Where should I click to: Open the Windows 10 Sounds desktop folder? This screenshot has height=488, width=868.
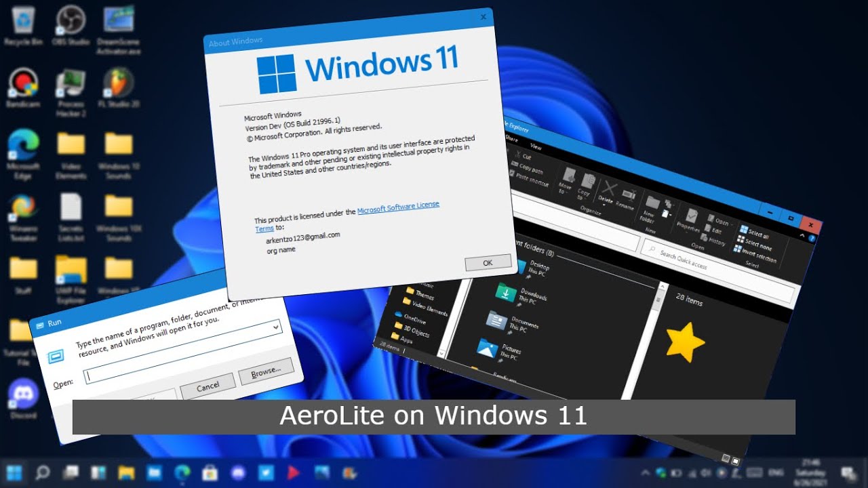(x=118, y=155)
